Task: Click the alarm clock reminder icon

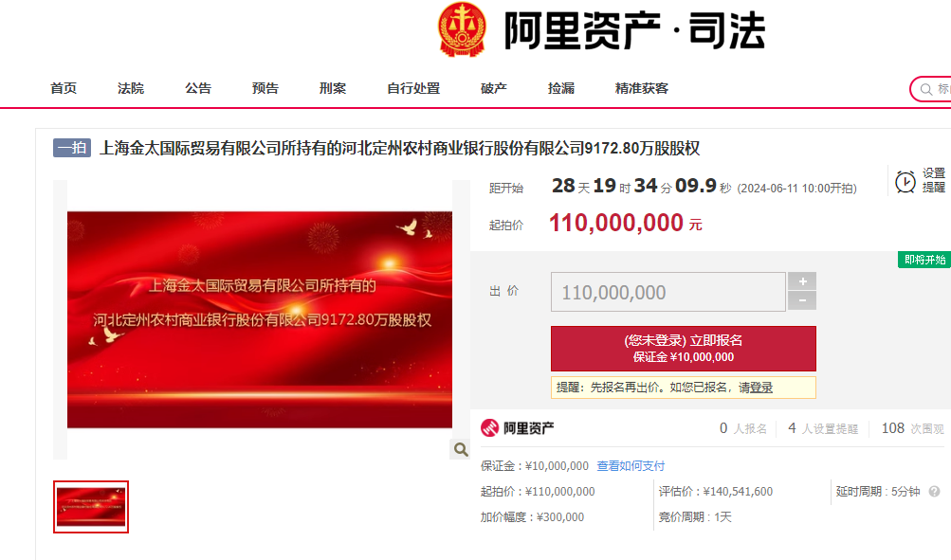Action: point(905,181)
